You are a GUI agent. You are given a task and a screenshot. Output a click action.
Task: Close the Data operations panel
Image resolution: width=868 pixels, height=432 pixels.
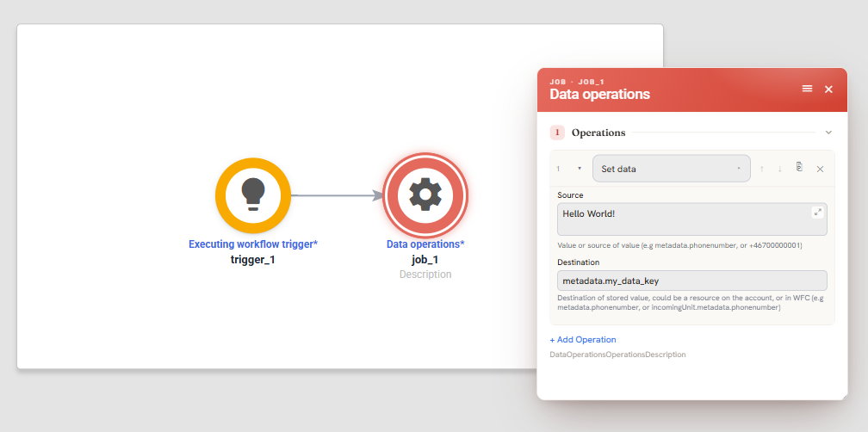828,89
